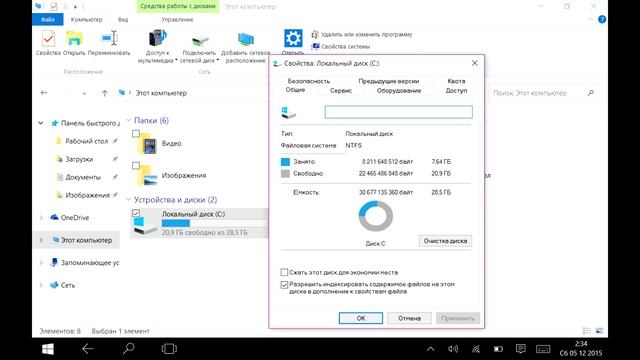The height and width of the screenshot is (360, 640).
Task: Expand Запоминающее устройство tree node
Action: (x=41, y=262)
